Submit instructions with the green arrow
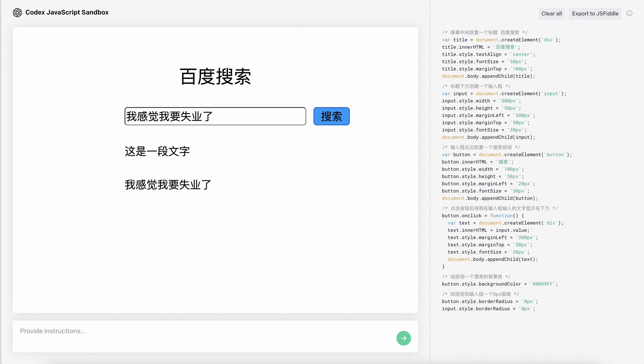Image resolution: width=644 pixels, height=364 pixels. [x=403, y=338]
